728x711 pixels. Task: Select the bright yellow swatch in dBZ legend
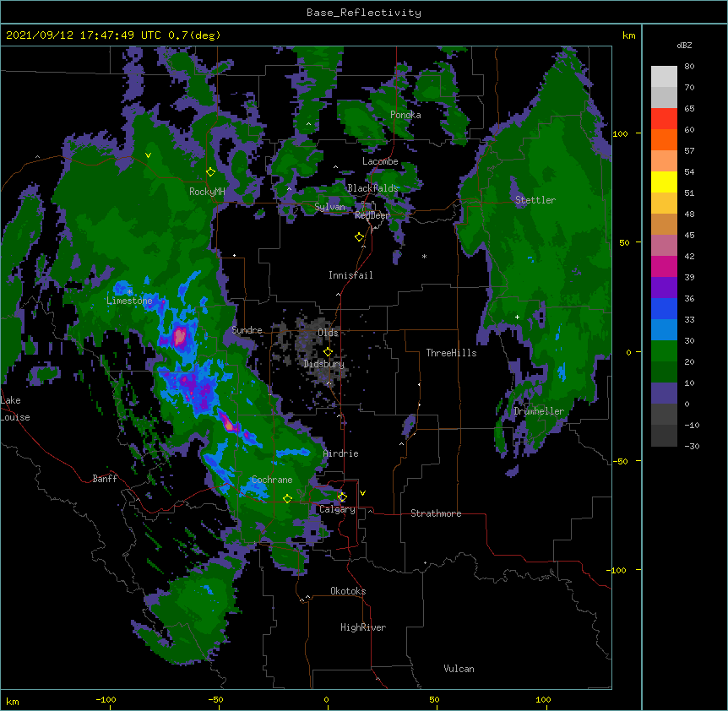pyautogui.click(x=664, y=182)
